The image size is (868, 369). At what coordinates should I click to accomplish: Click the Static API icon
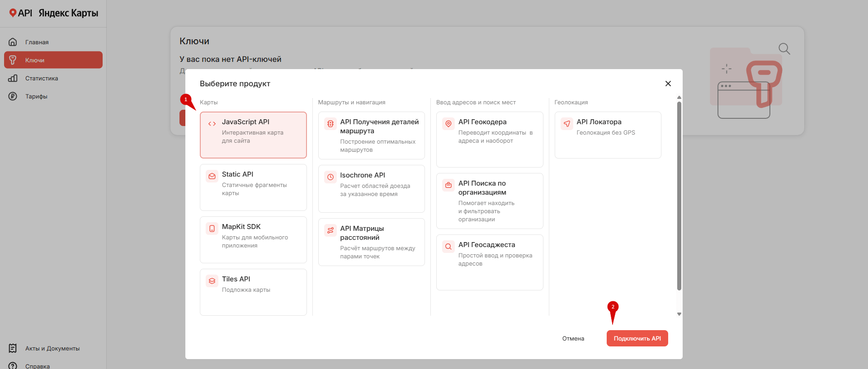212,176
